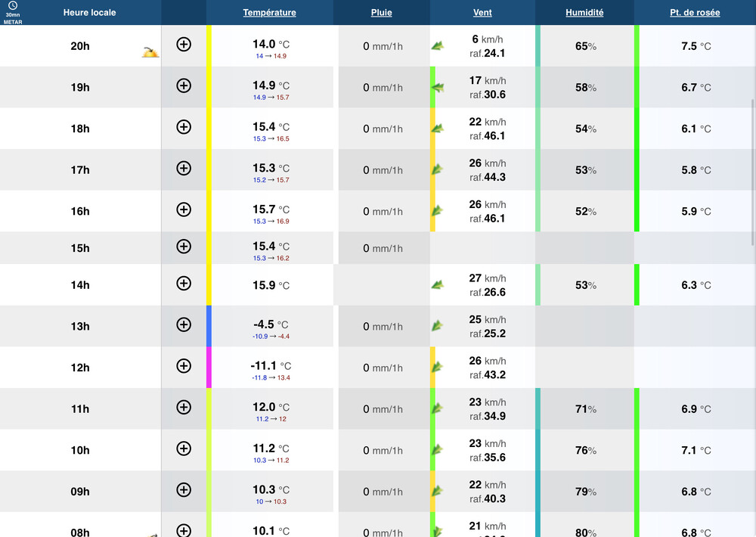Click the blue temperature color bar at 13h
756x537 pixels.
(209, 326)
